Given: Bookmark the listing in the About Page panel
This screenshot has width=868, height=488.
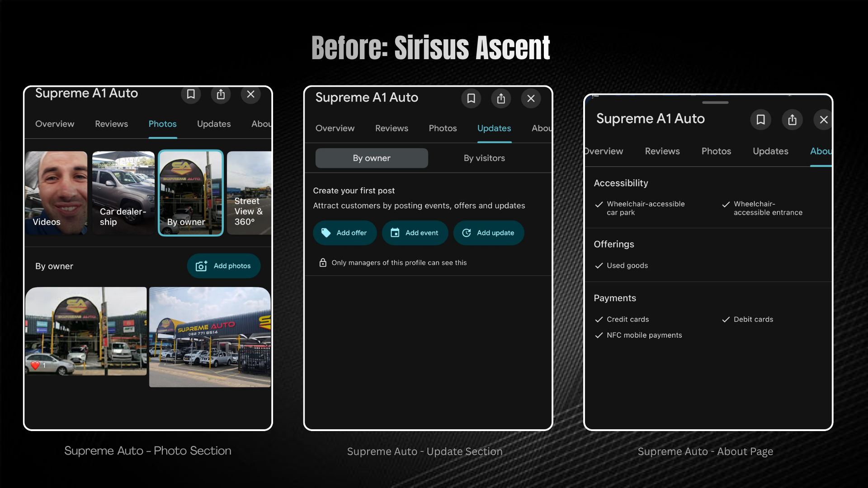Looking at the screenshot, I should [761, 120].
